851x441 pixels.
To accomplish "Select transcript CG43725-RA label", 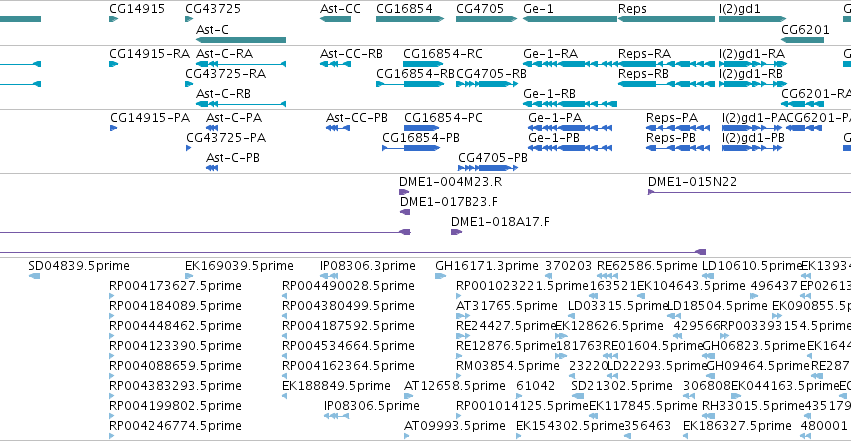I will point(226,74).
